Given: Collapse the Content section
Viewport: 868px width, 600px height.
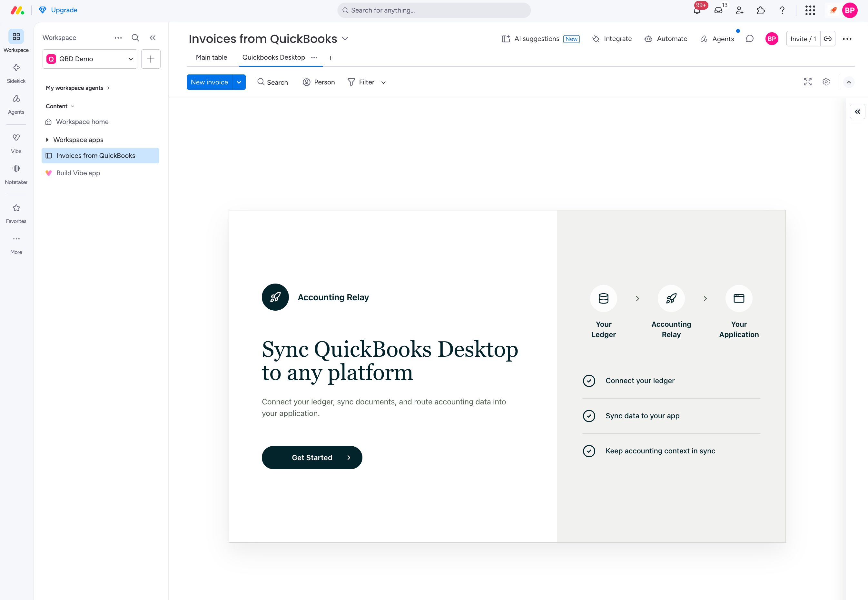Looking at the screenshot, I should (x=60, y=106).
